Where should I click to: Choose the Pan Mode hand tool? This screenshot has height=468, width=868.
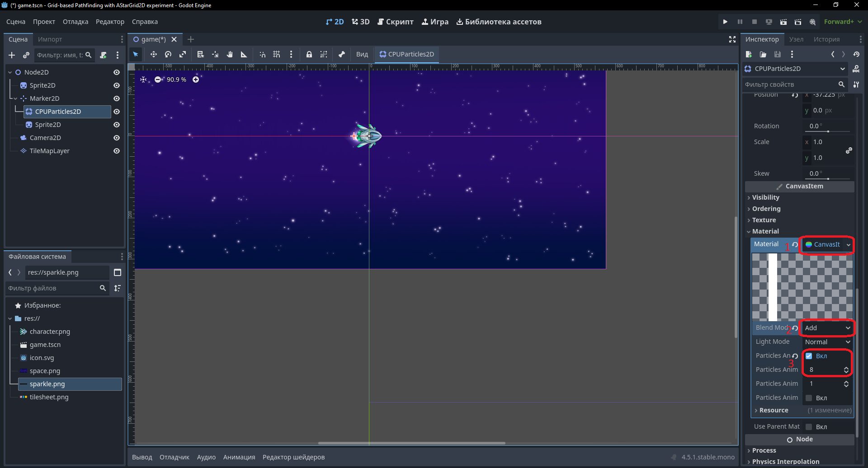230,54
